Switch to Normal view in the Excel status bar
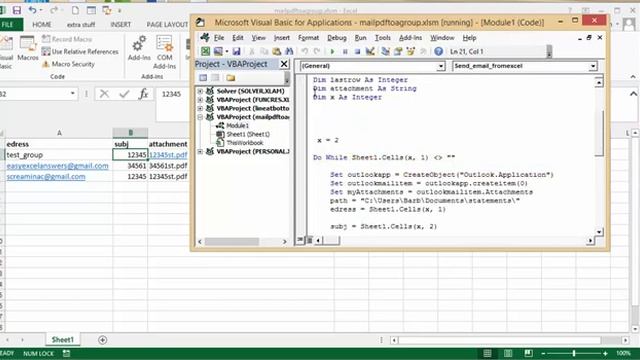This screenshot has height=360, width=640. pos(487,353)
